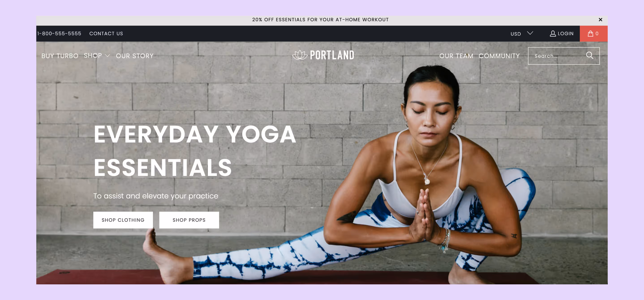644x300 pixels.
Task: Click the Contact Us link
Action: click(x=106, y=34)
